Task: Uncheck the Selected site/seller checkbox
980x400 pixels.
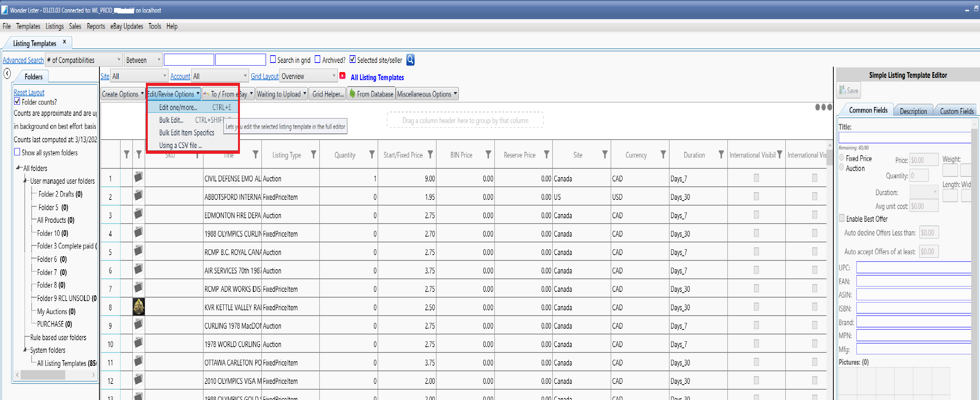Action: tap(352, 59)
